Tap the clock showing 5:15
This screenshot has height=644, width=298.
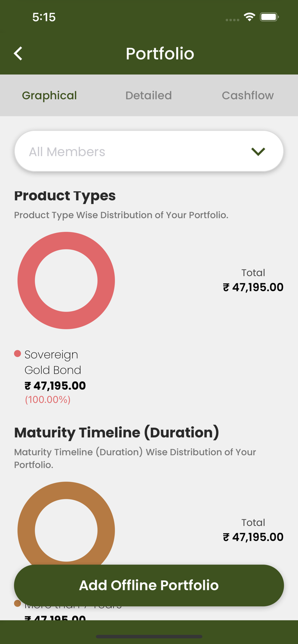44,18
